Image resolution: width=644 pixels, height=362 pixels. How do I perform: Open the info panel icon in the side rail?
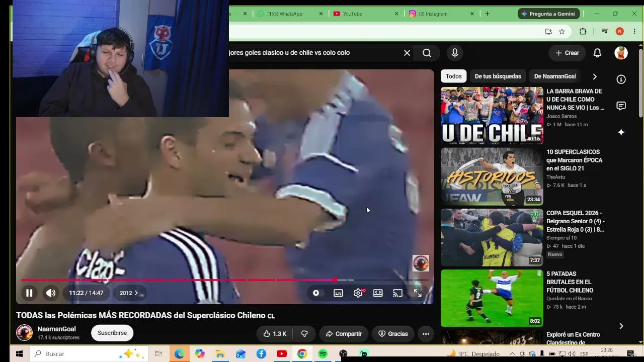pyautogui.click(x=621, y=79)
